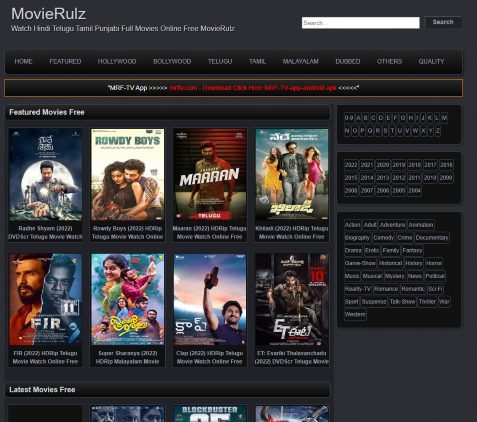Click the Search input field
477x422 pixels.
click(x=360, y=23)
